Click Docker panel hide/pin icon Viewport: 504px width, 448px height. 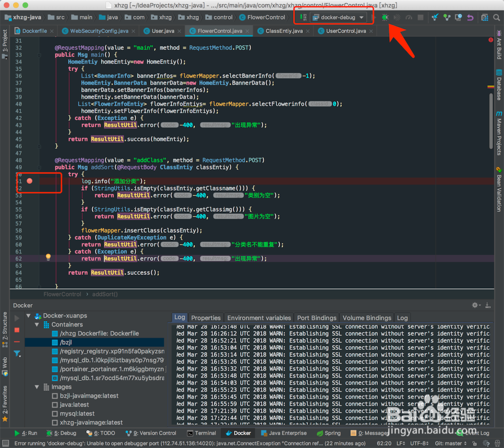pyautogui.click(x=488, y=305)
